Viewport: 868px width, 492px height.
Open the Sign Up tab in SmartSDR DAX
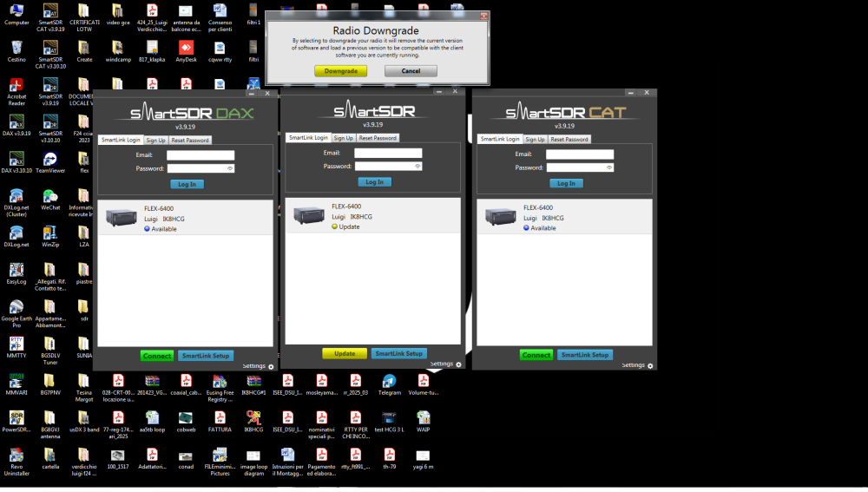tap(155, 140)
